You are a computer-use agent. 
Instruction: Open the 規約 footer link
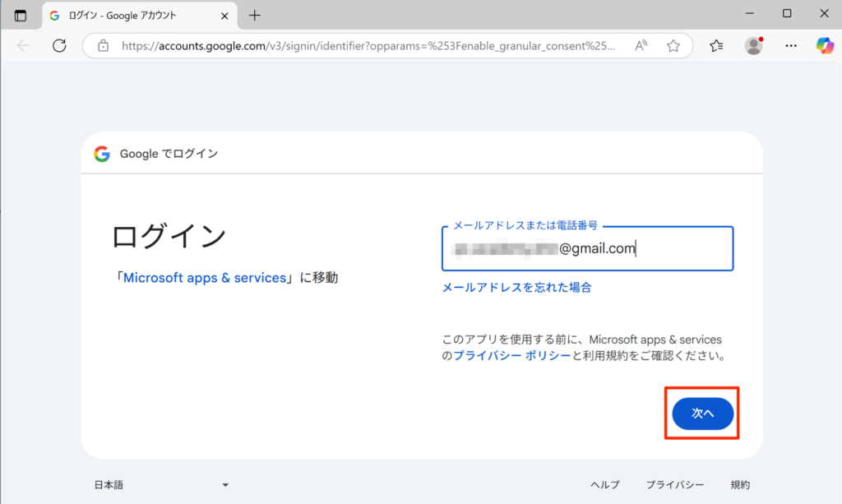click(740, 484)
